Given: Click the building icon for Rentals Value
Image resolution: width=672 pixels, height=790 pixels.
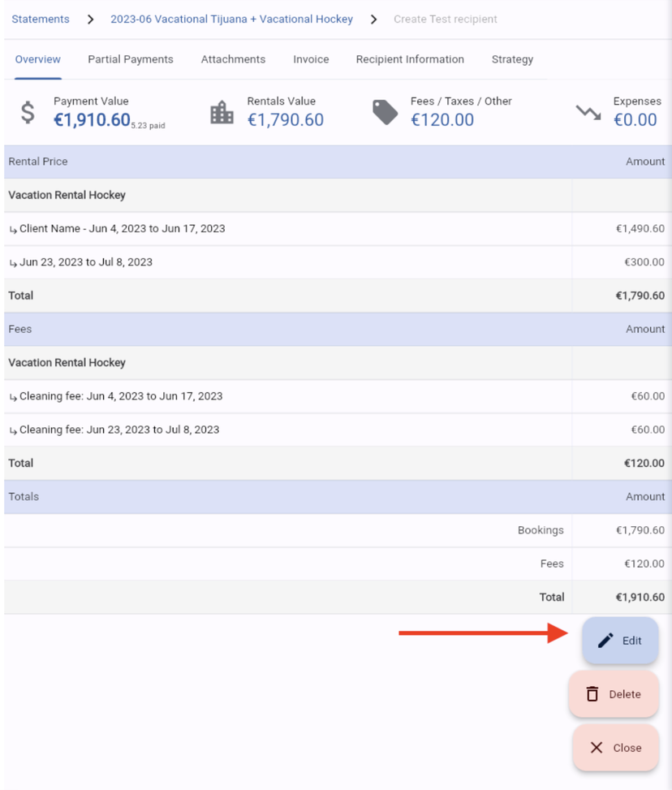Looking at the screenshot, I should tap(222, 113).
